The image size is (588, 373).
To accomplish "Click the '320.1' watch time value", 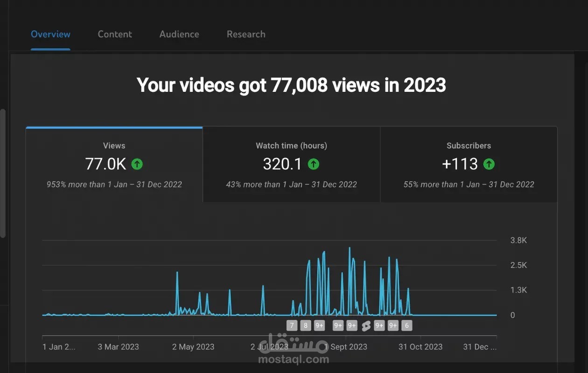I will tap(282, 164).
